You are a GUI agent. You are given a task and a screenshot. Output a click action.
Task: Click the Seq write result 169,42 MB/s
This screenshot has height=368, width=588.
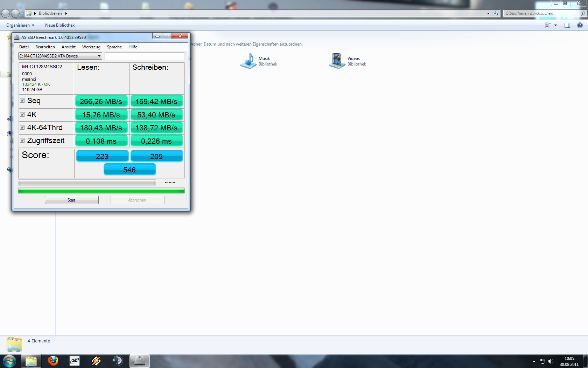pyautogui.click(x=156, y=101)
